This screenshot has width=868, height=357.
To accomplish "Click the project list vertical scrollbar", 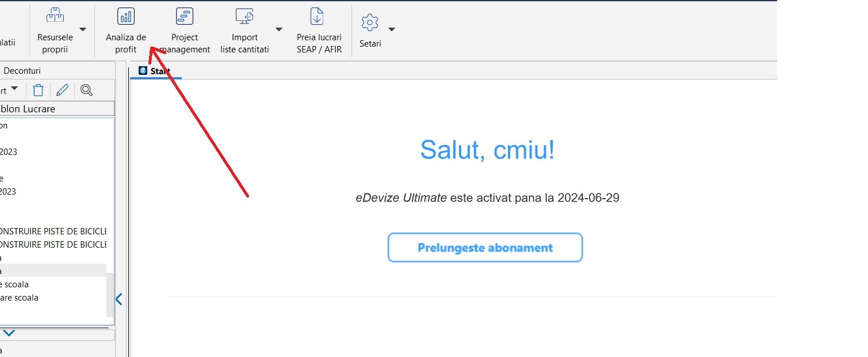I will [x=110, y=295].
